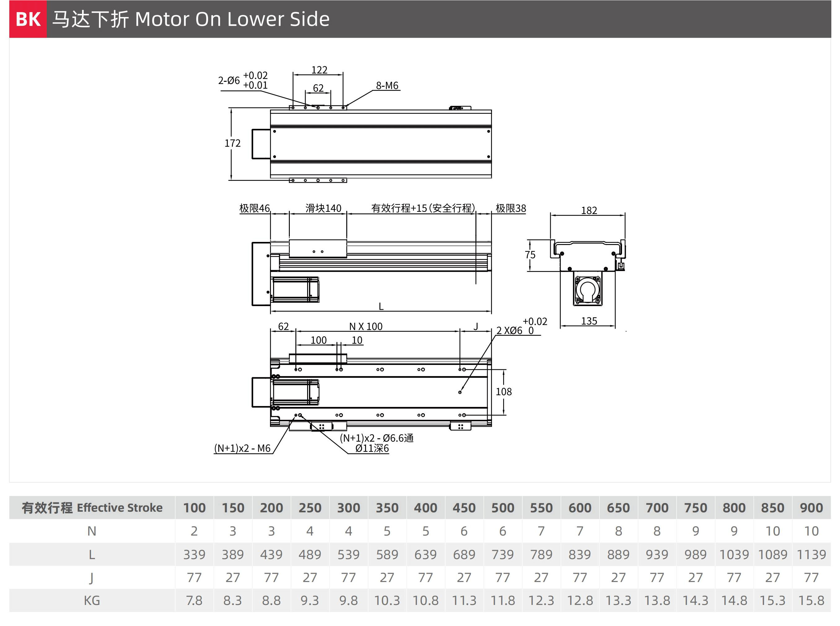Select the 75 height dimension
Image resolution: width=840 pixels, height=626 pixels.
pos(530,255)
